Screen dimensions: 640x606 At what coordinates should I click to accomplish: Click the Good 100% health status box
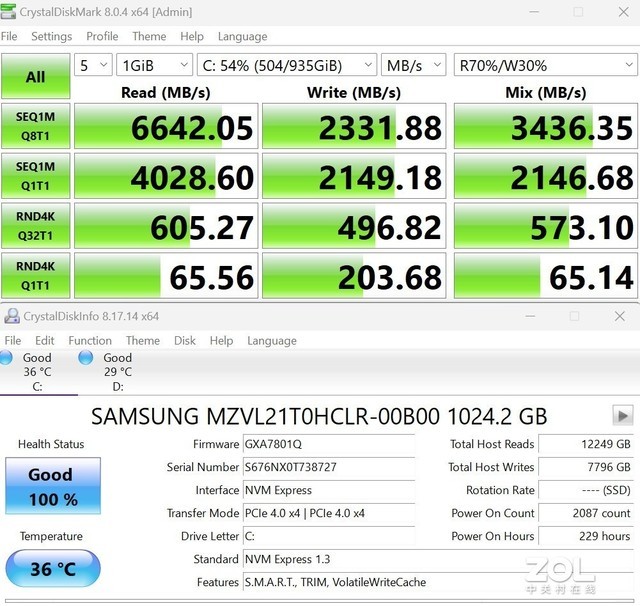click(x=53, y=484)
